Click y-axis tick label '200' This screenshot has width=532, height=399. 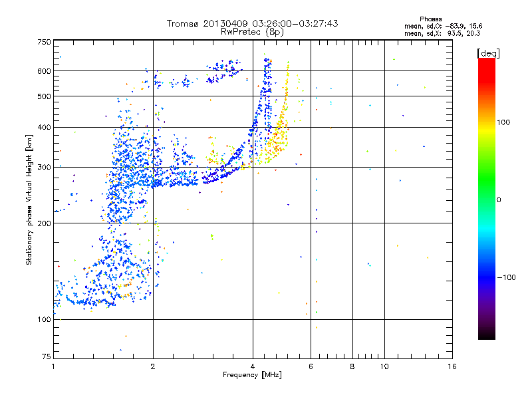coord(44,223)
